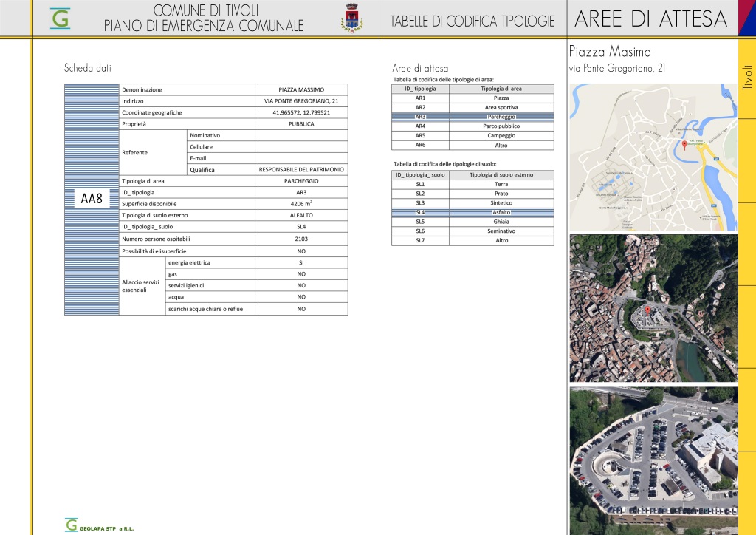Click the green G logo in header
Image resolution: width=756 pixels, height=535 pixels.
tap(61, 18)
